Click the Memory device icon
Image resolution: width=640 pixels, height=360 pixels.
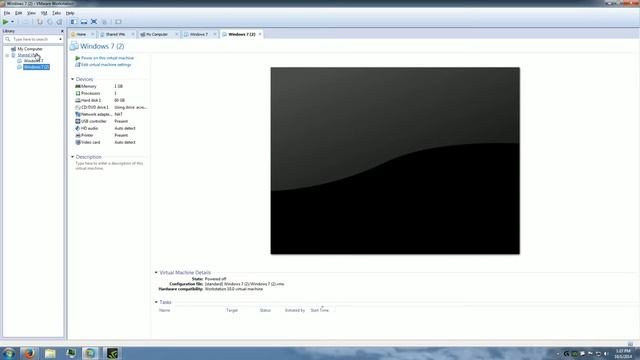(78, 87)
